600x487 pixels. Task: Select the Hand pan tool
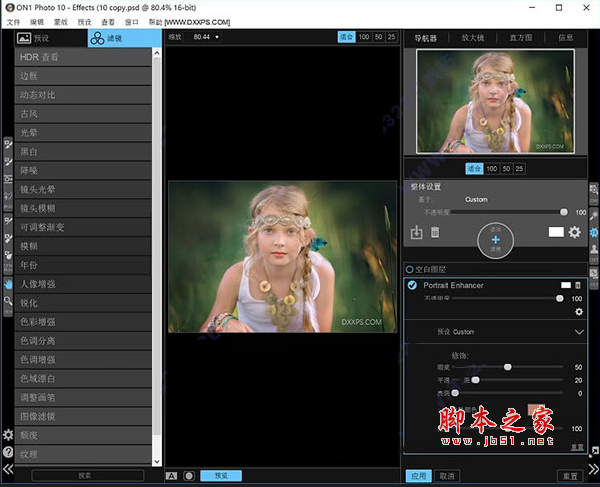(x=8, y=283)
